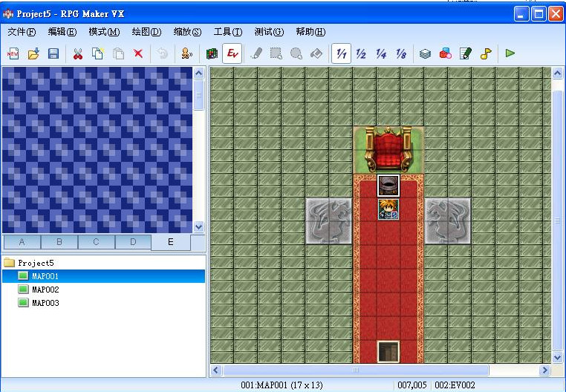Select the player start position hero
Screen dimensions: 566x392
click(388, 209)
